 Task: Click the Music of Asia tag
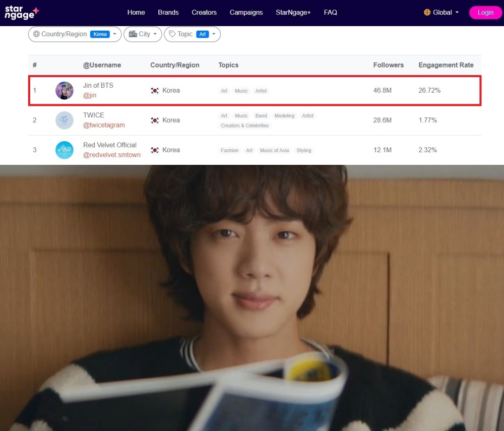[274, 150]
